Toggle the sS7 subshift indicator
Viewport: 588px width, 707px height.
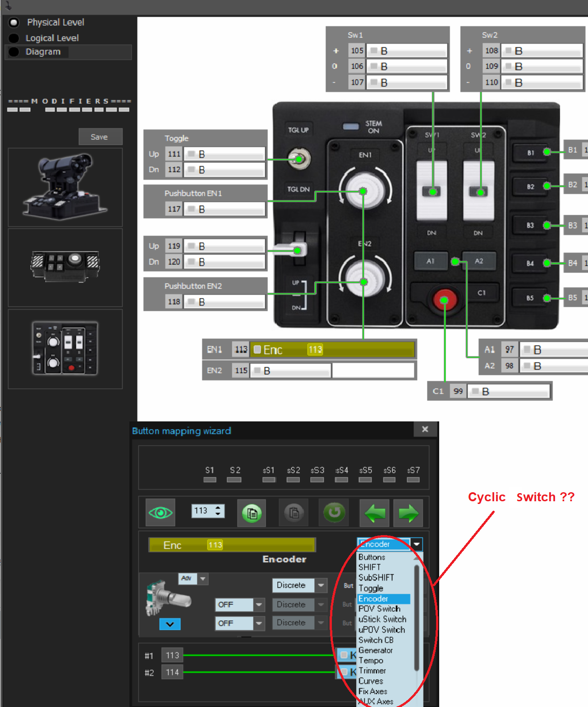click(413, 480)
